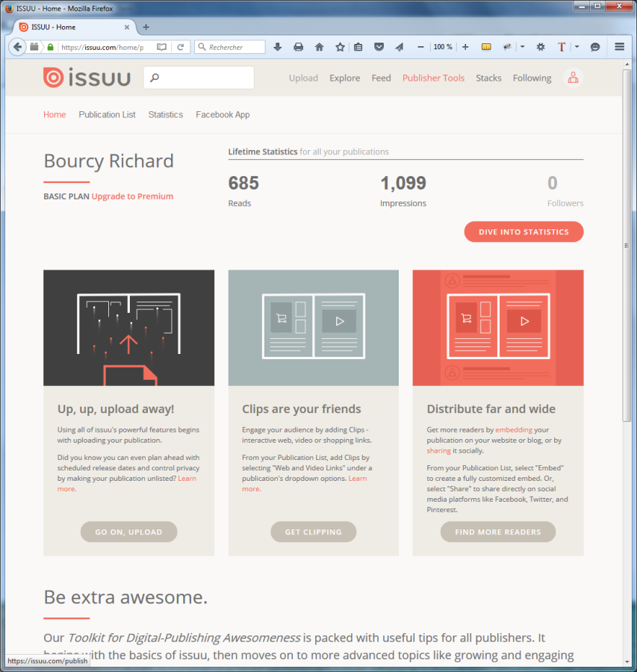This screenshot has width=637, height=672.
Task: Open reader view icon in address bar
Action: [x=161, y=47]
